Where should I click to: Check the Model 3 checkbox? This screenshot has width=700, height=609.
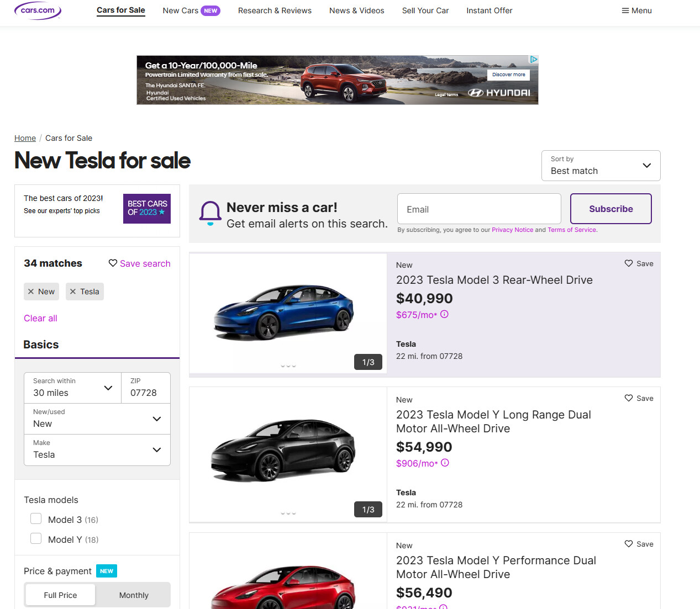coord(36,518)
